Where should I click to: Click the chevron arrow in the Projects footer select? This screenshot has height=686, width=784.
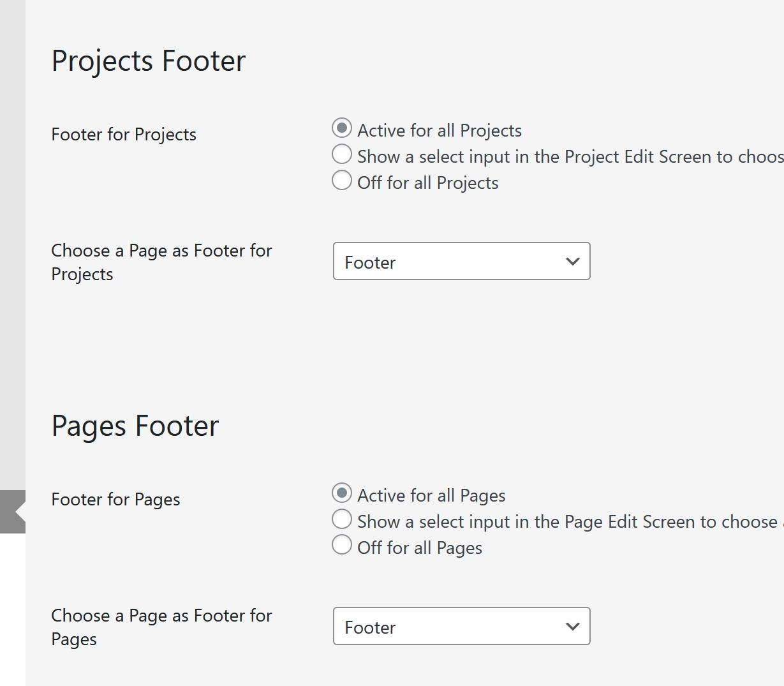[x=572, y=261]
